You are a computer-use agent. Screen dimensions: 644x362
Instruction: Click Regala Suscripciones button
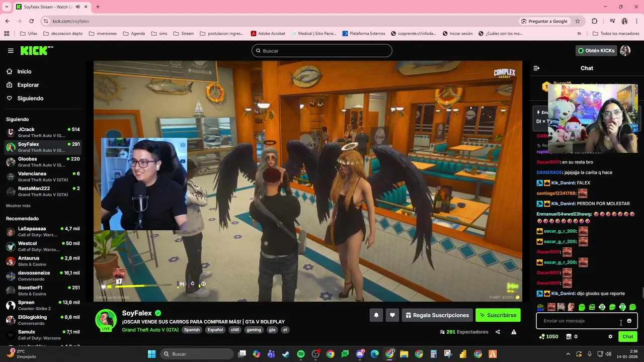[437, 315]
